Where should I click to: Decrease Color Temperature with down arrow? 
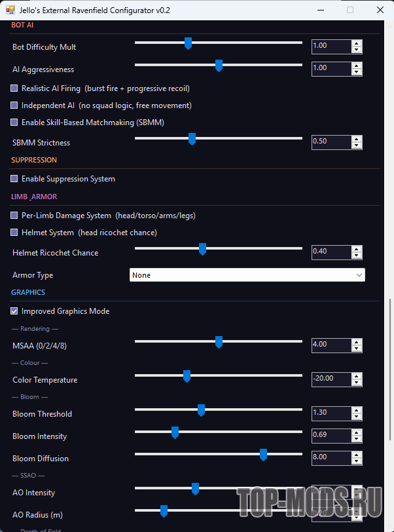356,382
